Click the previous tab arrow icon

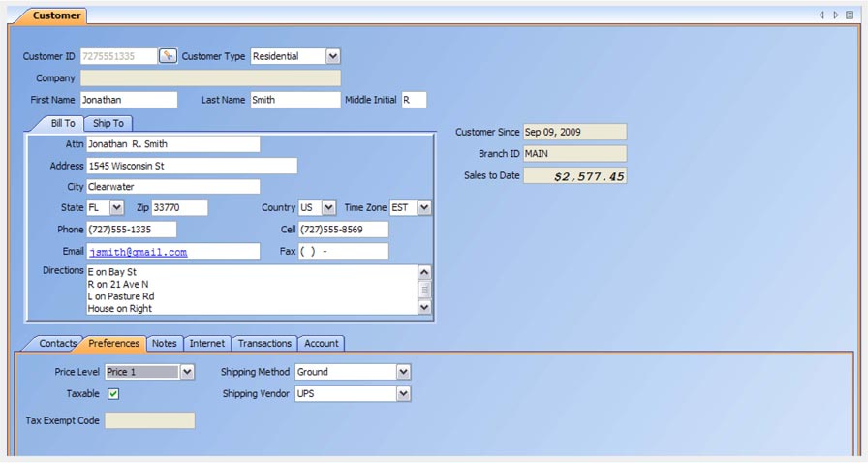click(821, 15)
